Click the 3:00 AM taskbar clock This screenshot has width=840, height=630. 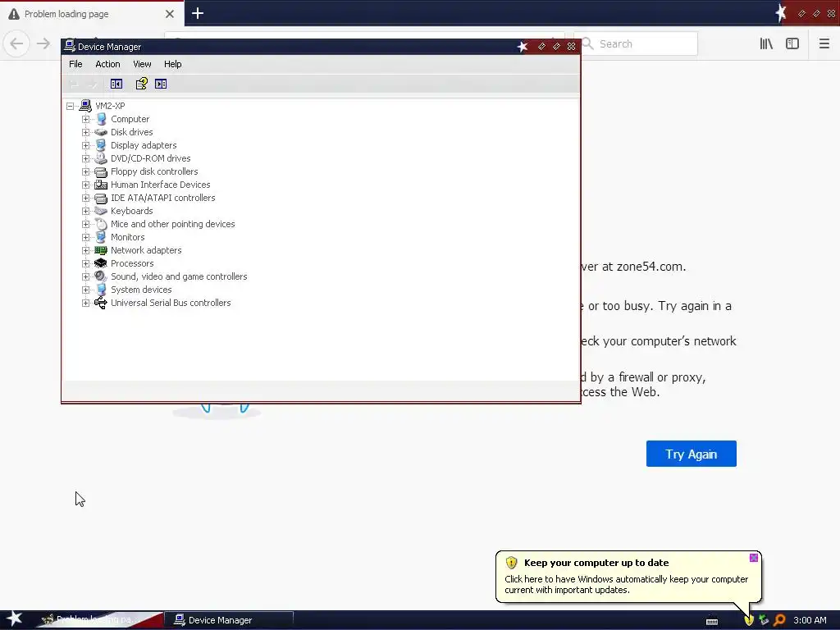pos(810,620)
